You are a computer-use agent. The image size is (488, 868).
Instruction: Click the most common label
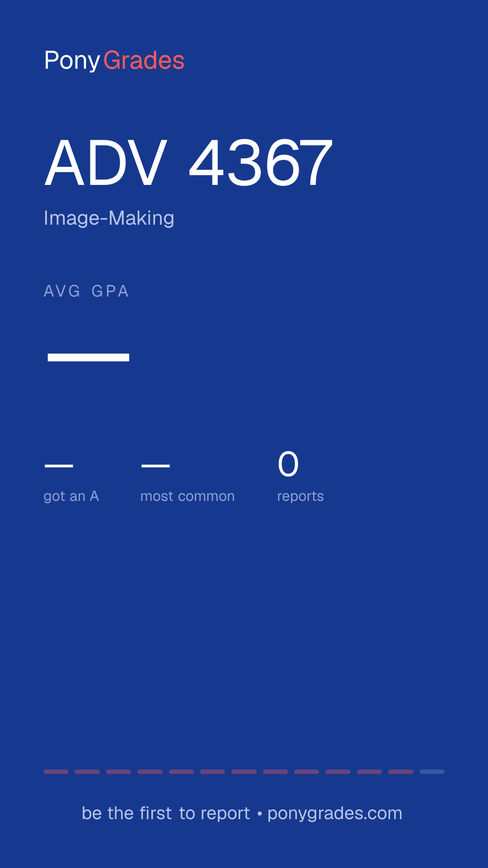click(x=188, y=496)
